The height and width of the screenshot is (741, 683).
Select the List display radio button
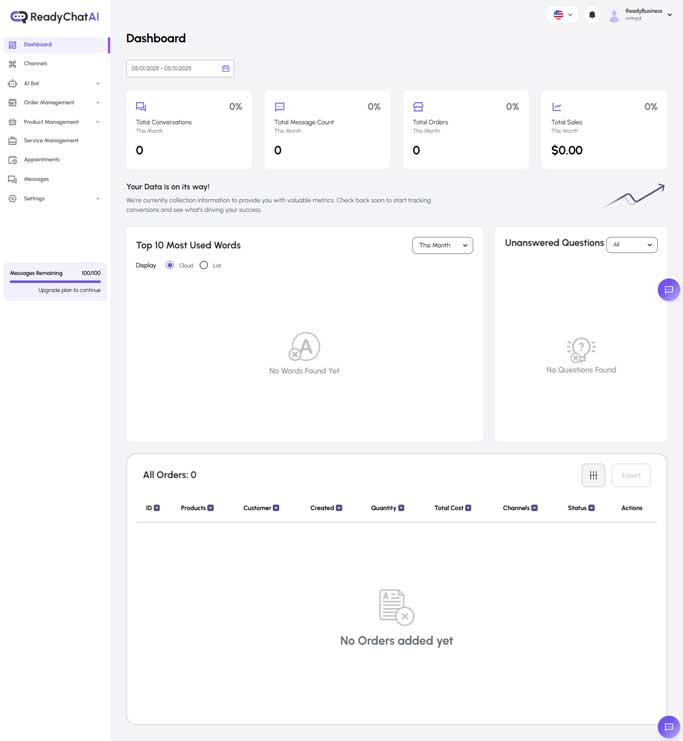tap(204, 265)
